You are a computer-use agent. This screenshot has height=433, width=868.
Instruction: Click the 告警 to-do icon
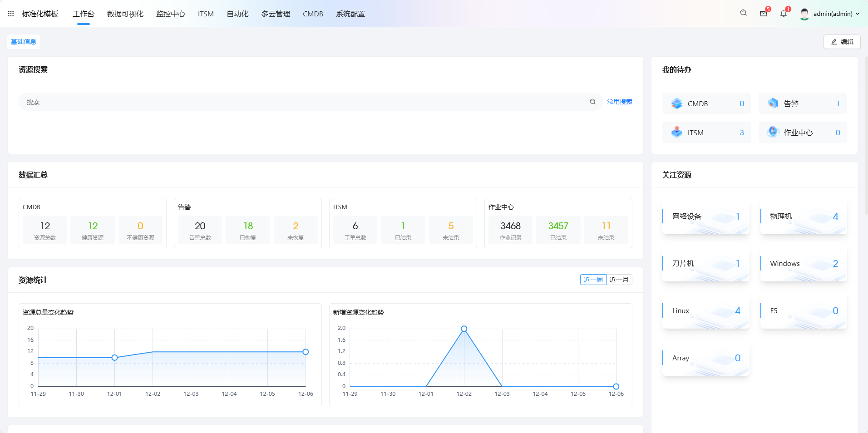point(773,103)
